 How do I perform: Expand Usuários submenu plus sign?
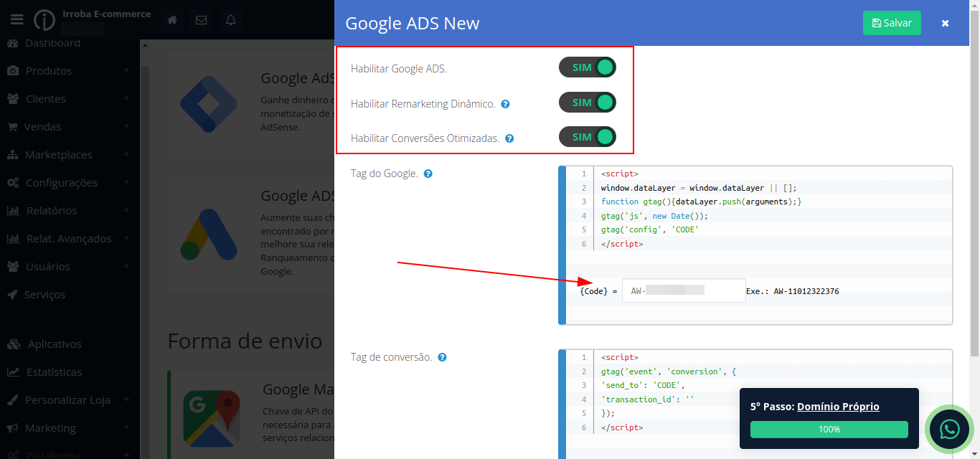pos(126,266)
